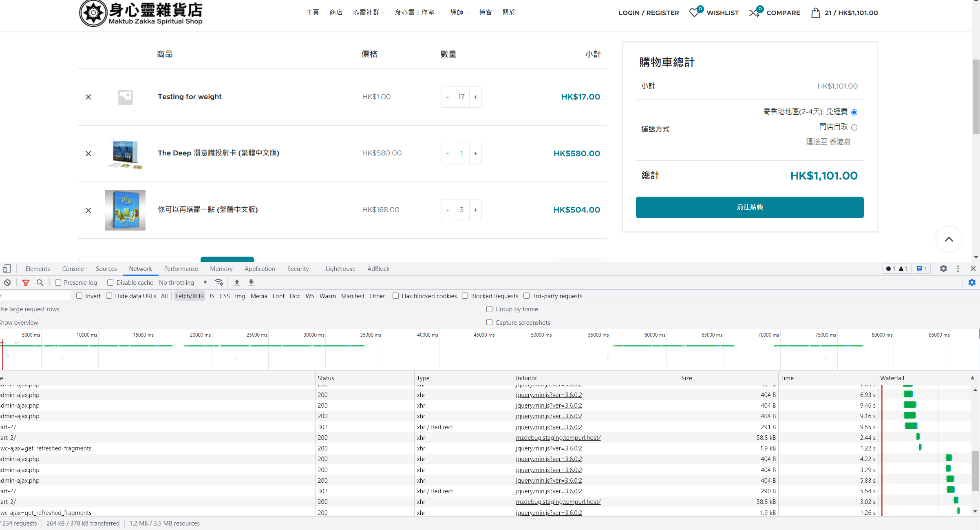980x530 pixels.
Task: Open DevTools settings gear
Action: (x=943, y=268)
